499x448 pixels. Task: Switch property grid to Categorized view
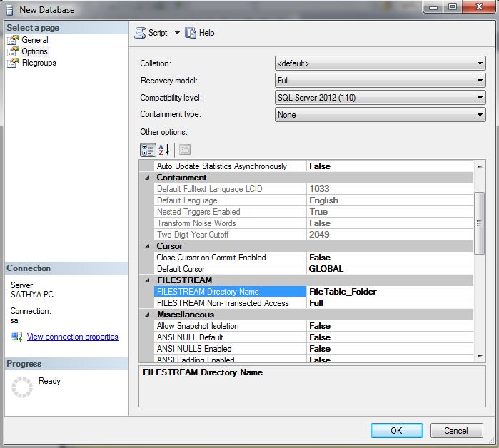pos(148,150)
